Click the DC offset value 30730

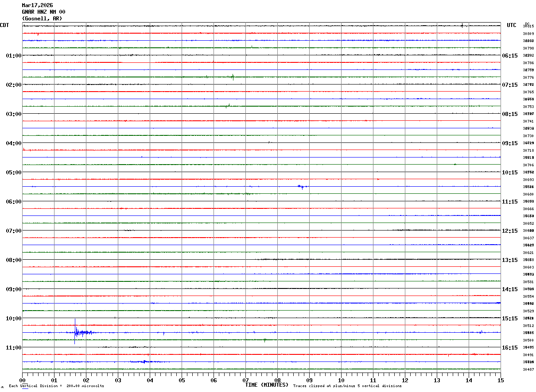(528, 136)
